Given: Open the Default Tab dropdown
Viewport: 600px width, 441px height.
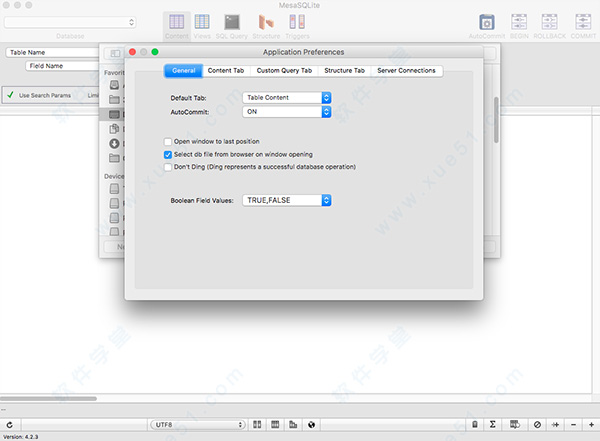Looking at the screenshot, I should coord(287,97).
